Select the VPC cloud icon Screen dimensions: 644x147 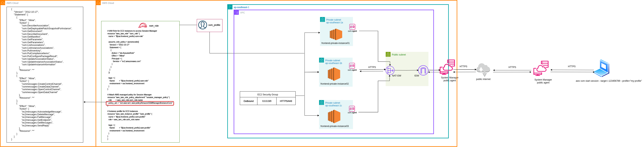(236, 12)
